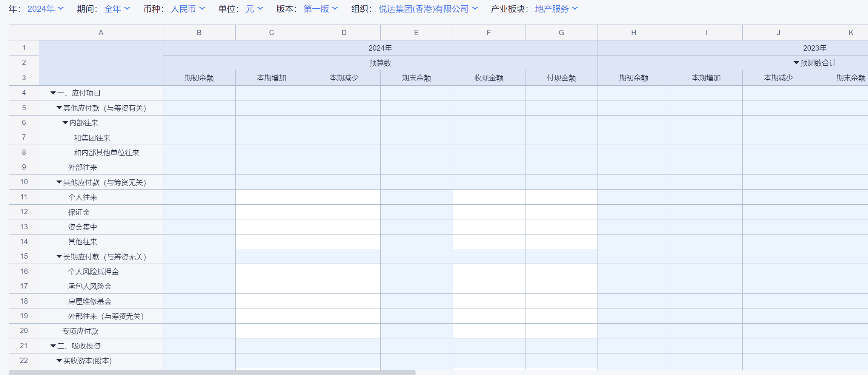Collapse 长期应付款（与筹资无关）row
This screenshot has height=375, width=868.
pos(59,257)
